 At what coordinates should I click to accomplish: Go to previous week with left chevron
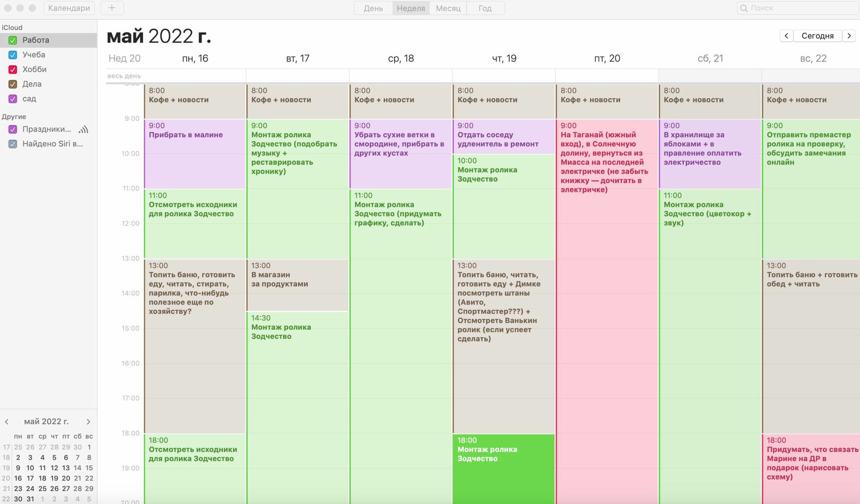click(x=786, y=36)
